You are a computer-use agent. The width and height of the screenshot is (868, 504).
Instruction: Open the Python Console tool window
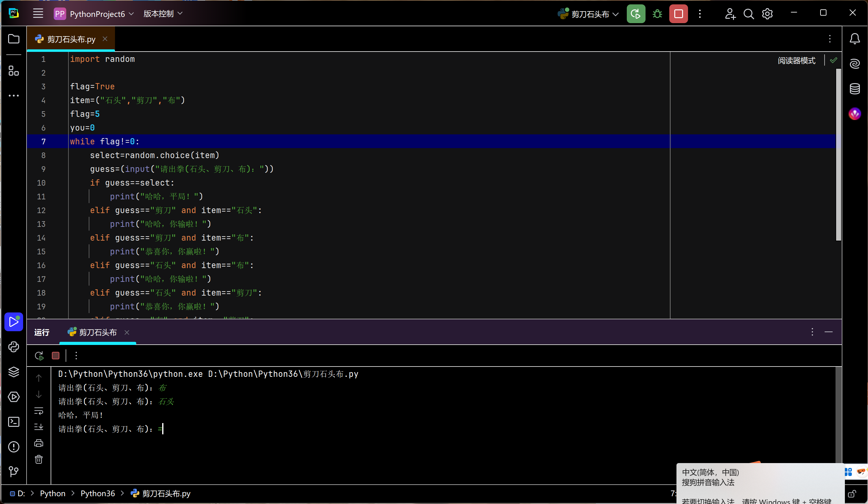point(13,347)
